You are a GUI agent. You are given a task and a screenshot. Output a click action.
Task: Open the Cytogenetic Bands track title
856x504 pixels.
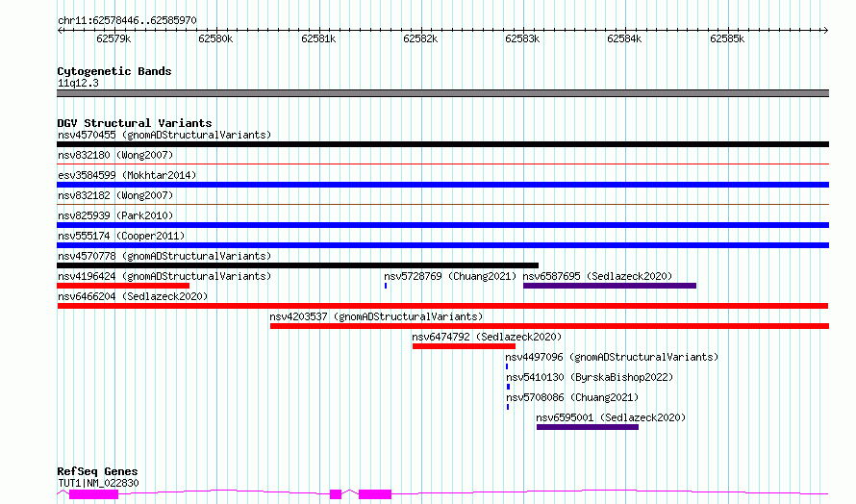coord(114,71)
